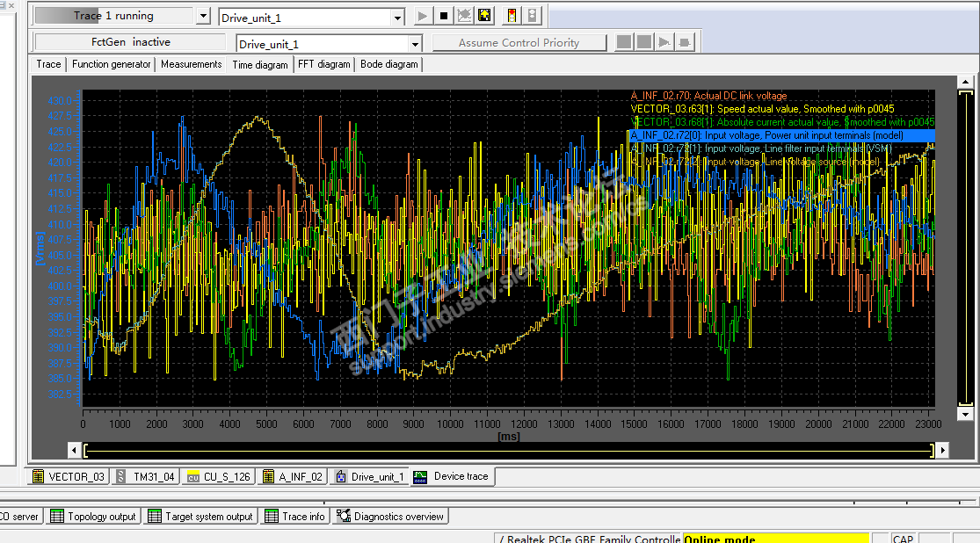980x543 pixels.
Task: Open the VECTOR_03 bottom tab
Action: [x=69, y=477]
